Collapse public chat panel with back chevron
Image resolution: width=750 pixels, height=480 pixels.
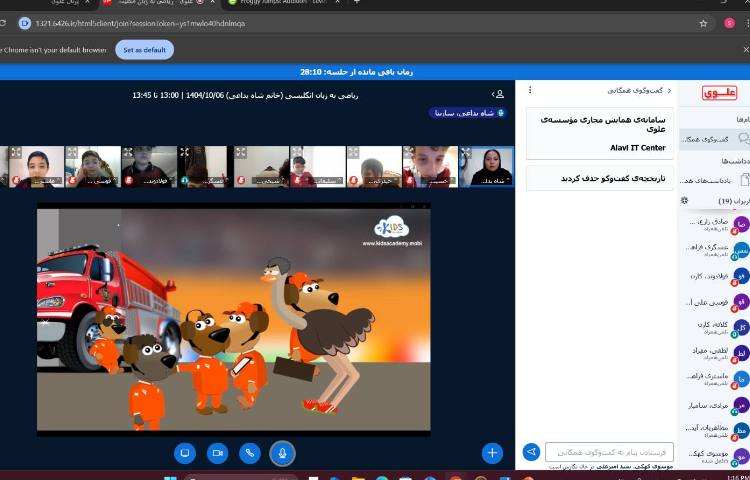click(669, 91)
